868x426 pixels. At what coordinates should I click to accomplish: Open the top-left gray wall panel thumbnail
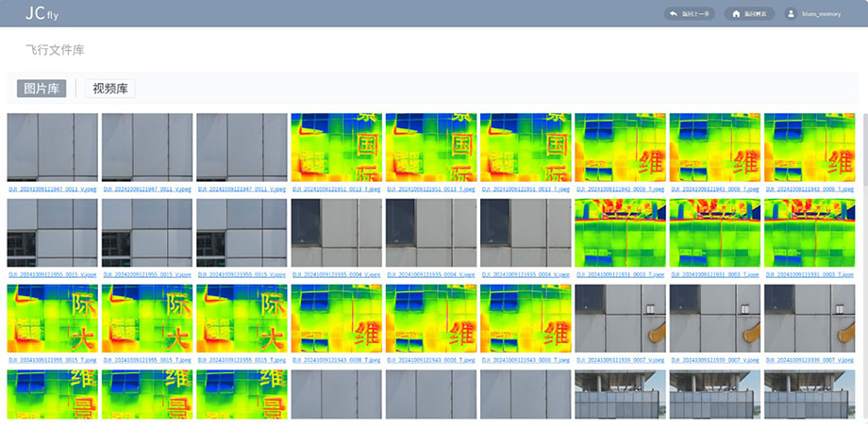pos(52,147)
